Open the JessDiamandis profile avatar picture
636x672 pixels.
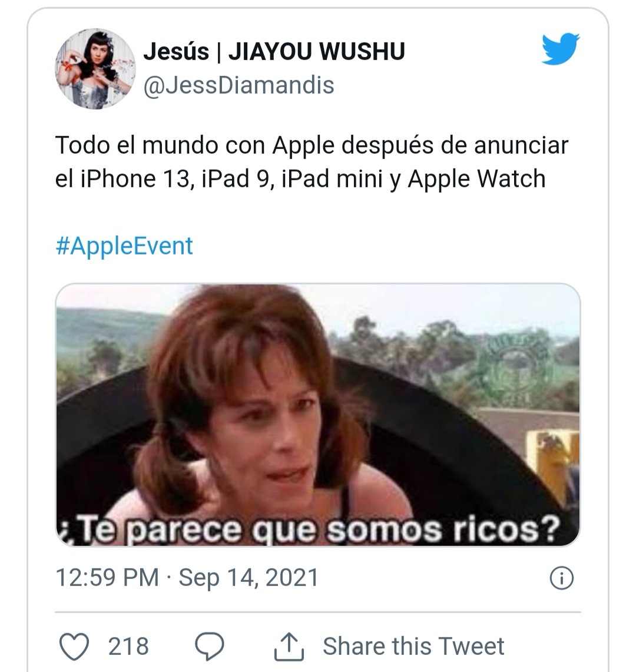pyautogui.click(x=95, y=68)
